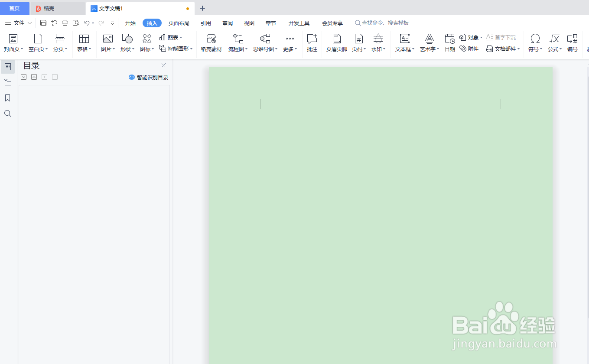Click the redo arrow icon
The width and height of the screenshot is (589, 364).
click(101, 23)
